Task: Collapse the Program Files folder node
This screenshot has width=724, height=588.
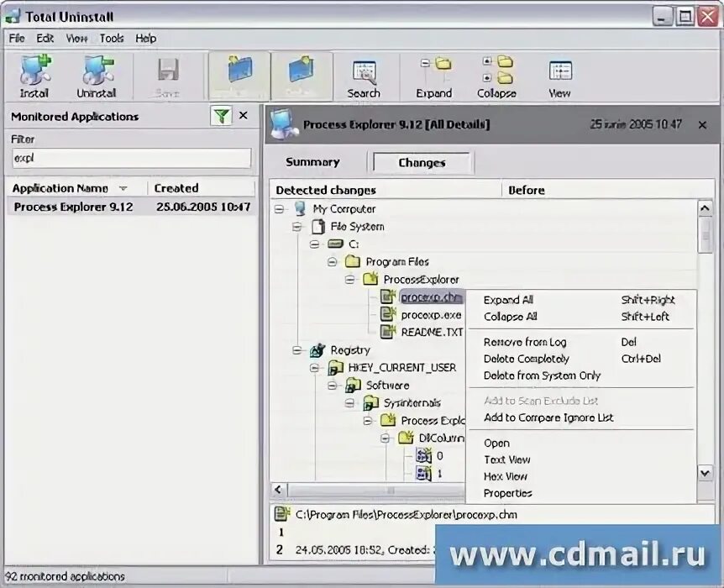Action: point(332,262)
